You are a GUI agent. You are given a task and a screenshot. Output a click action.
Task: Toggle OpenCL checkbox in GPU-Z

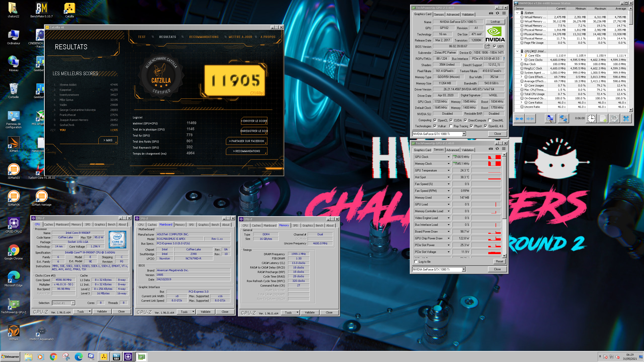(x=435, y=120)
